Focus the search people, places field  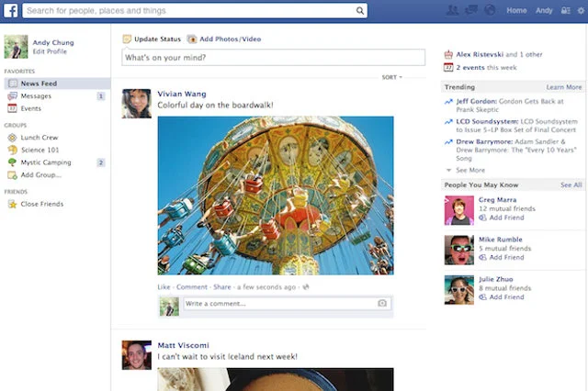pyautogui.click(x=195, y=10)
